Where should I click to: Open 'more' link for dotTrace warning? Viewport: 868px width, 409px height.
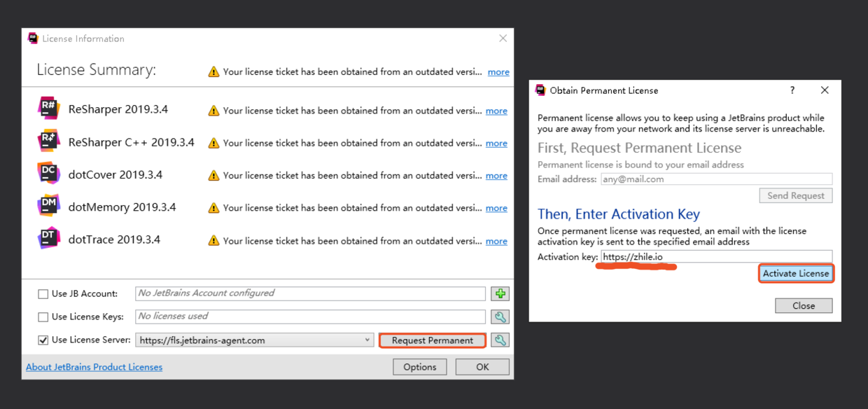coord(496,241)
